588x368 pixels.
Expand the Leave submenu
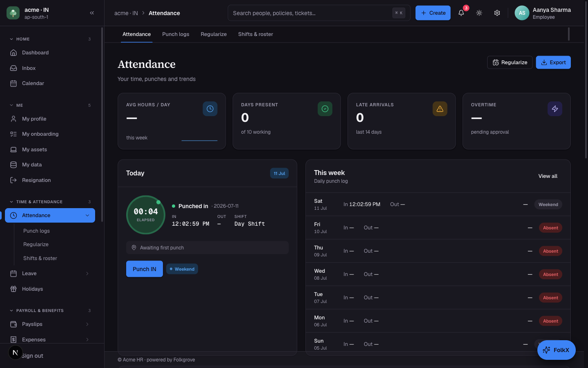[x=87, y=274]
